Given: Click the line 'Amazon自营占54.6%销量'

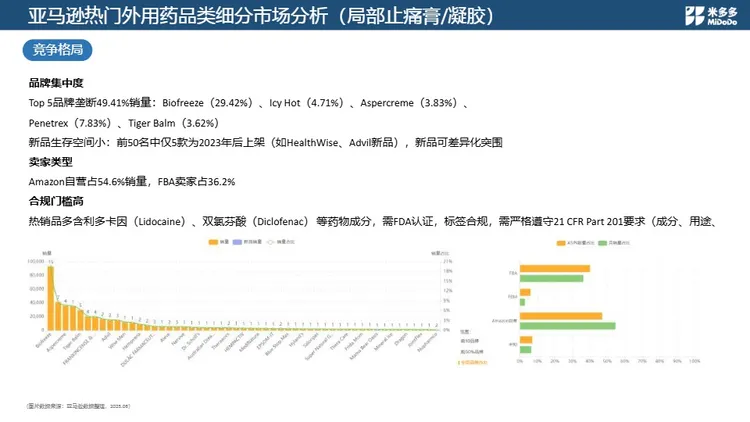Looking at the screenshot, I should coord(88,182).
